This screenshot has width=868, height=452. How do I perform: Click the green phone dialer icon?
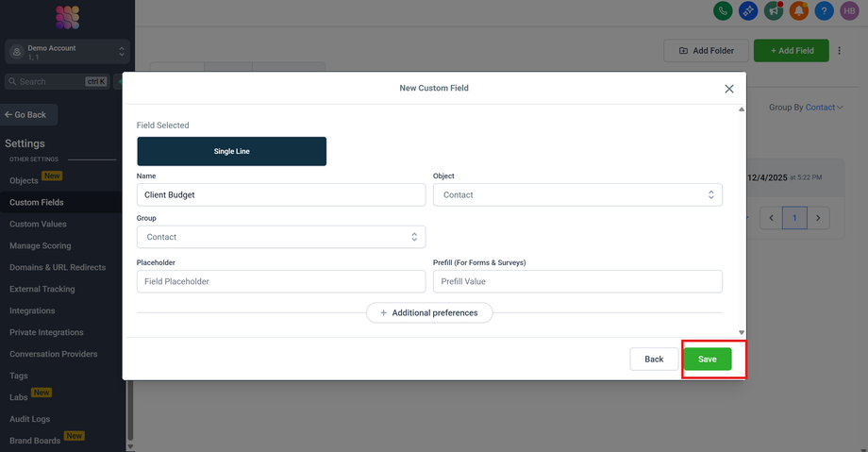point(723,11)
